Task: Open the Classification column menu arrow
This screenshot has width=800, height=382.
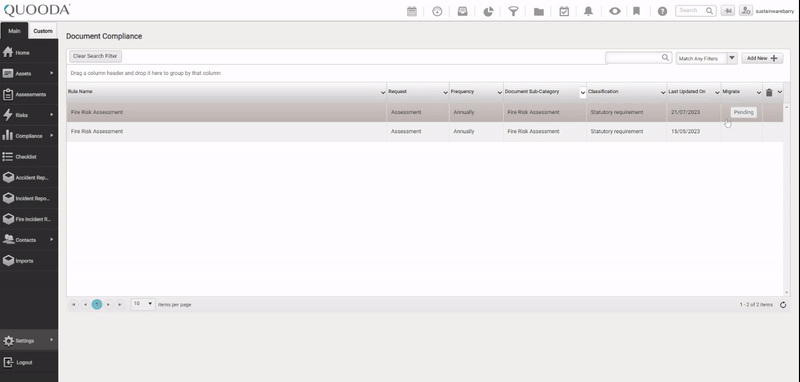Action: click(663, 92)
